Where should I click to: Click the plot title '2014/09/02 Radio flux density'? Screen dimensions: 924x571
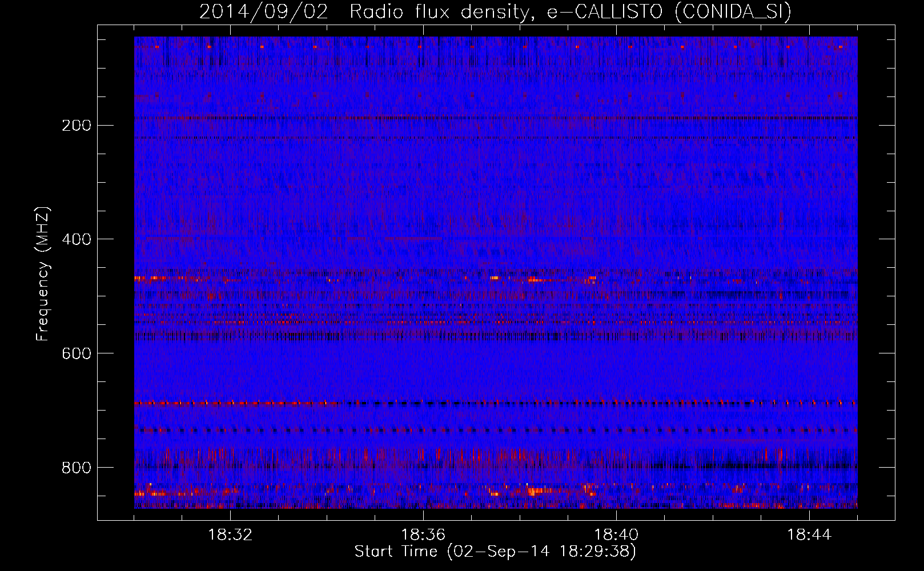point(496,12)
